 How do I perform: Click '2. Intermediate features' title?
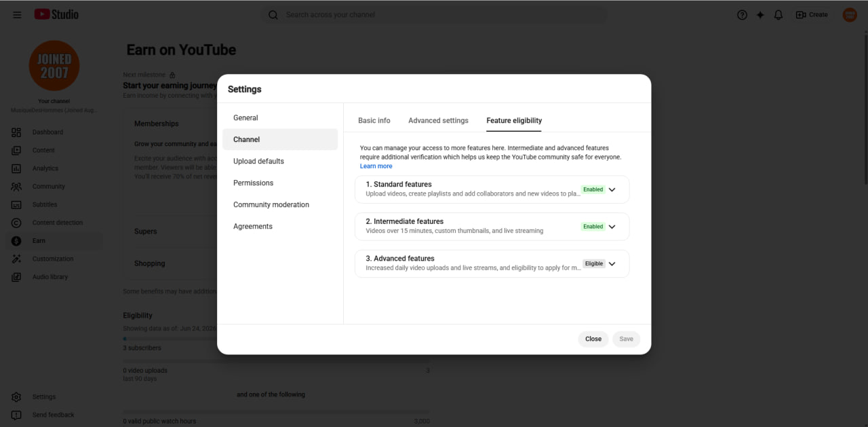405,221
